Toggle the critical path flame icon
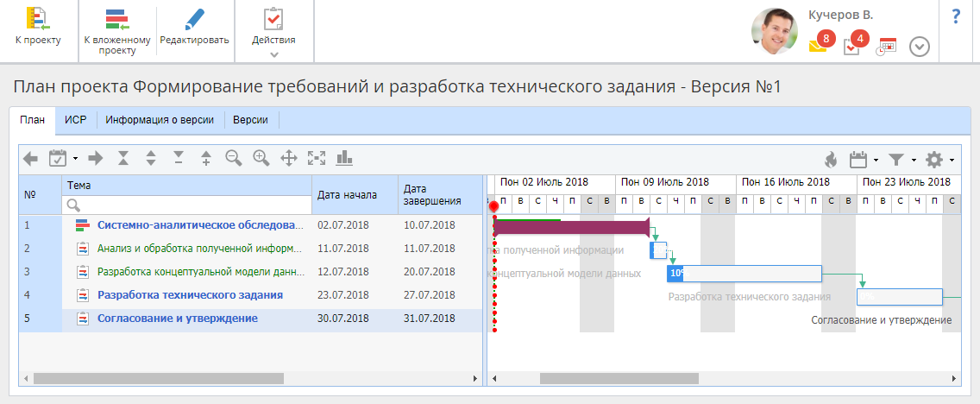 coord(830,159)
